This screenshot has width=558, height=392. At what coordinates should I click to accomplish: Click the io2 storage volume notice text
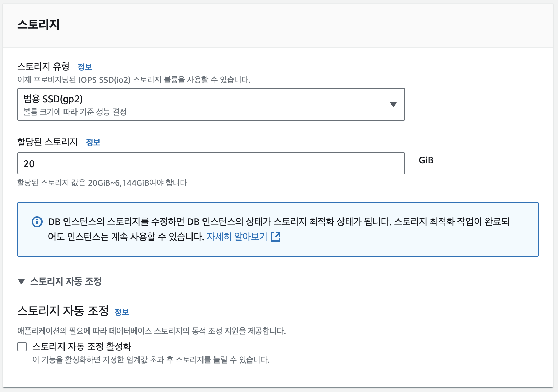(134, 80)
